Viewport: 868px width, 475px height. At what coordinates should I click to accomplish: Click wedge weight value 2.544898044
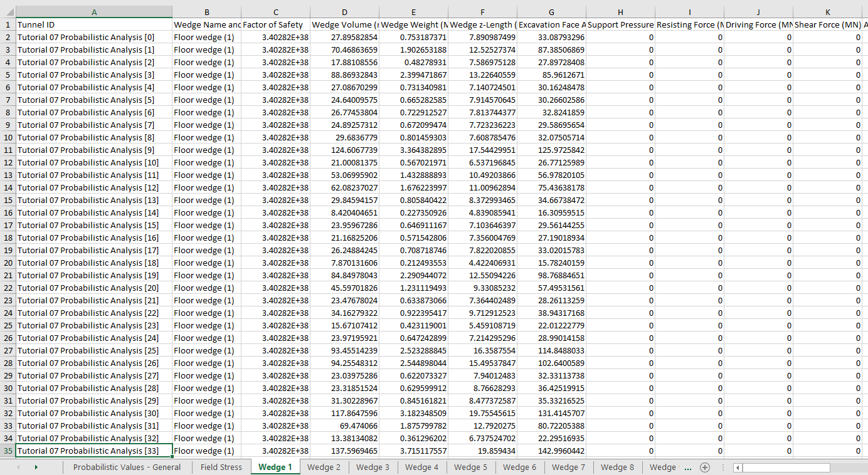(x=414, y=363)
